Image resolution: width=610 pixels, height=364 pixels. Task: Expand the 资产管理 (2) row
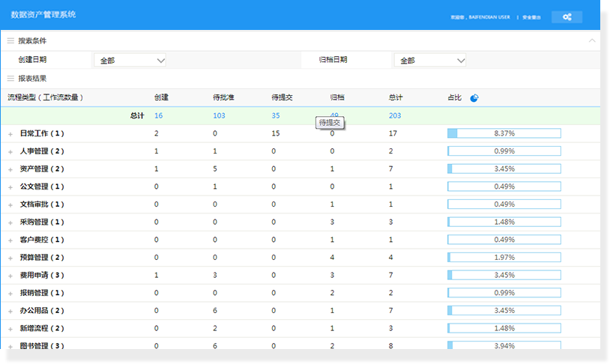[10, 169]
